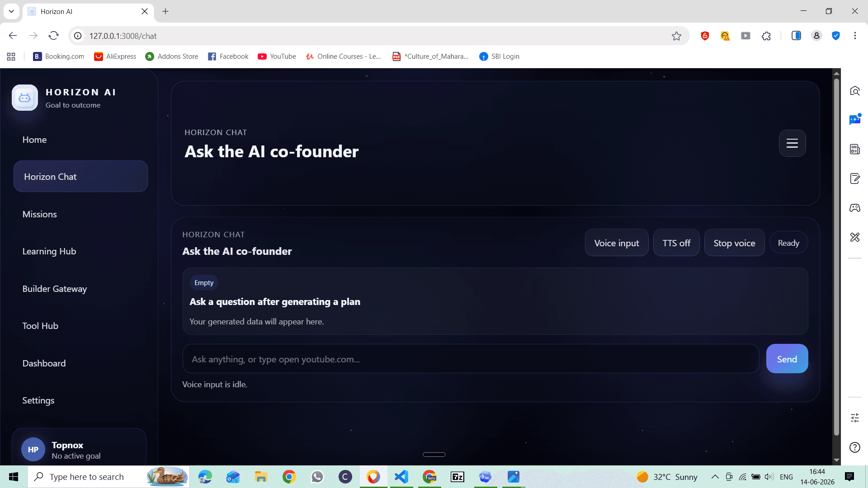Viewport: 868px width, 488px height.
Task: View site information icon in the address bar
Action: click(78, 36)
